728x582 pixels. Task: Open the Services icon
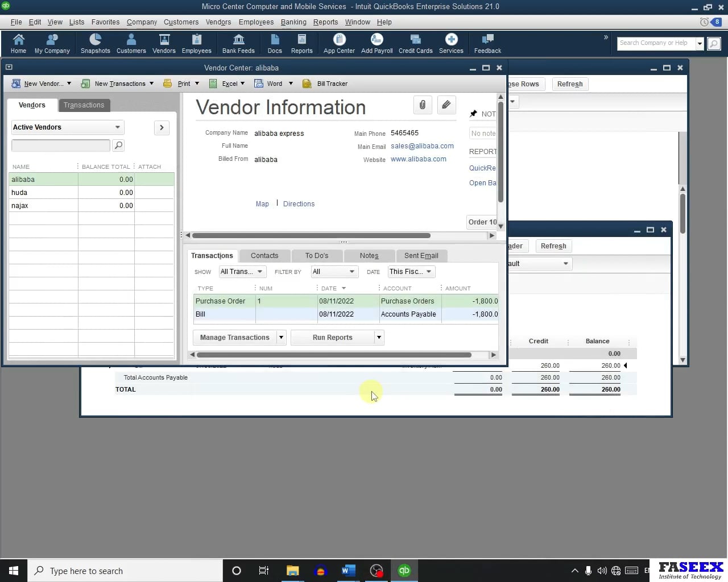coord(451,44)
